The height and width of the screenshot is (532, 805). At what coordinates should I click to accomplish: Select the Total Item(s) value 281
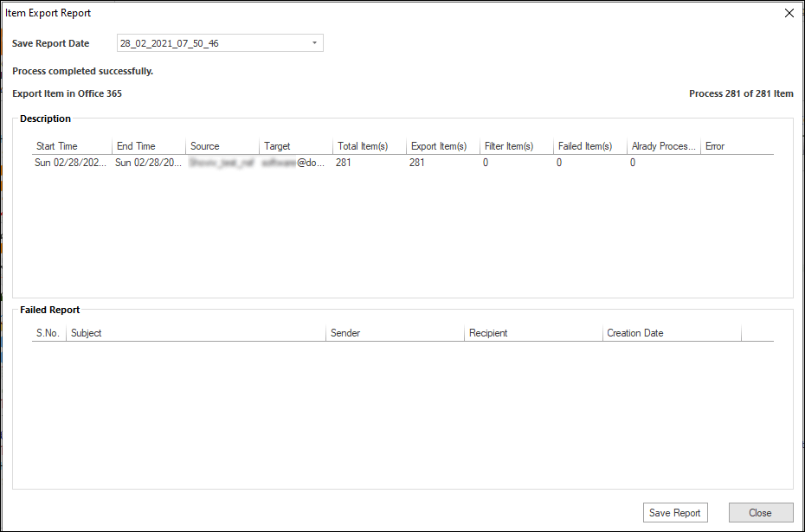pos(344,163)
